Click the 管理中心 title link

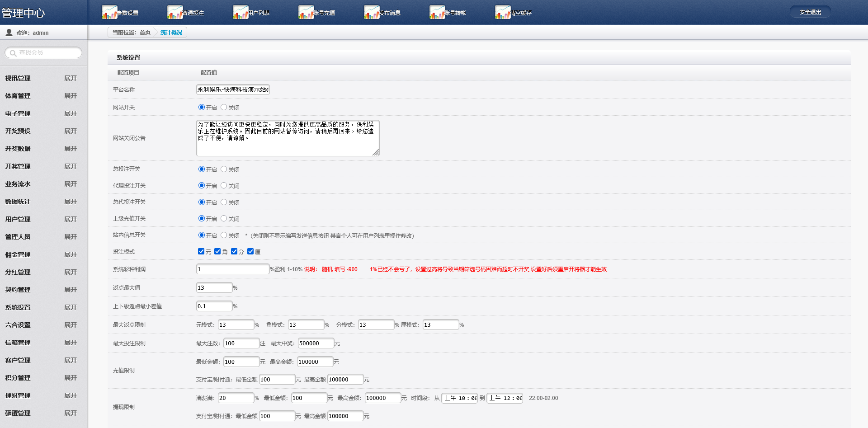[24, 13]
